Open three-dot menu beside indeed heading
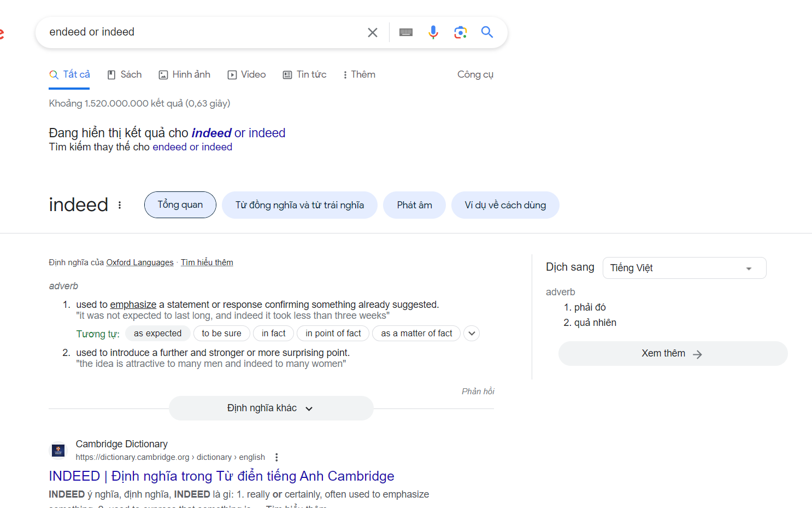The width and height of the screenshot is (812, 508). tap(120, 205)
